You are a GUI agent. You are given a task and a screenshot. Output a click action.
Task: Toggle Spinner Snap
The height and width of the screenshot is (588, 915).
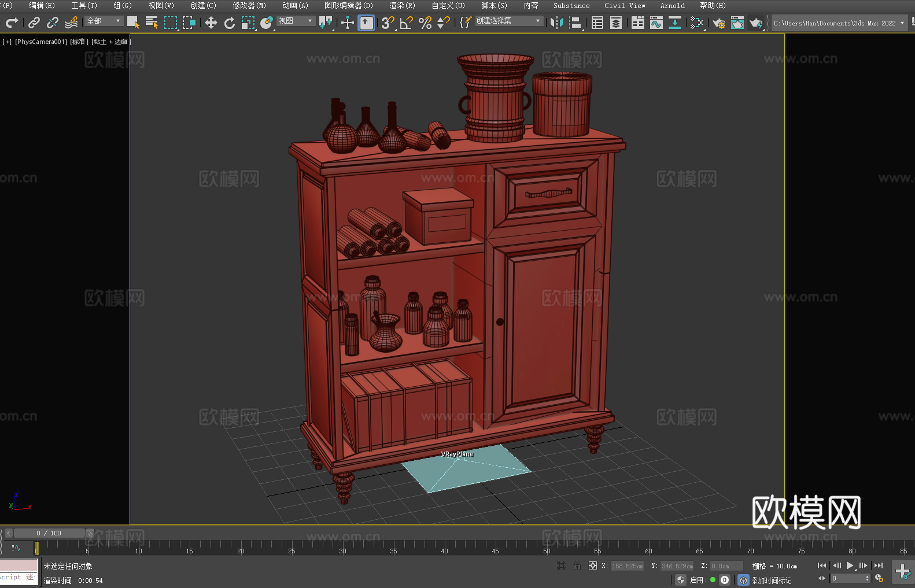(444, 23)
